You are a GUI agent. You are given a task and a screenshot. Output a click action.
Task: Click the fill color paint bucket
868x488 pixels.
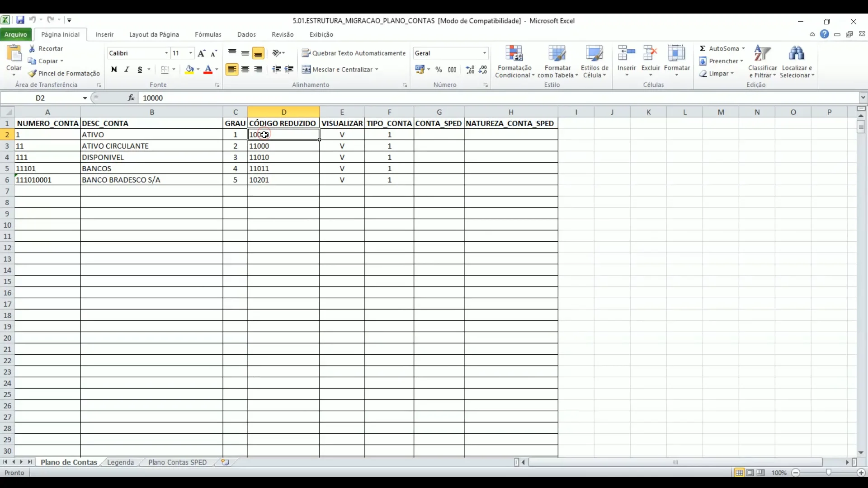point(189,70)
